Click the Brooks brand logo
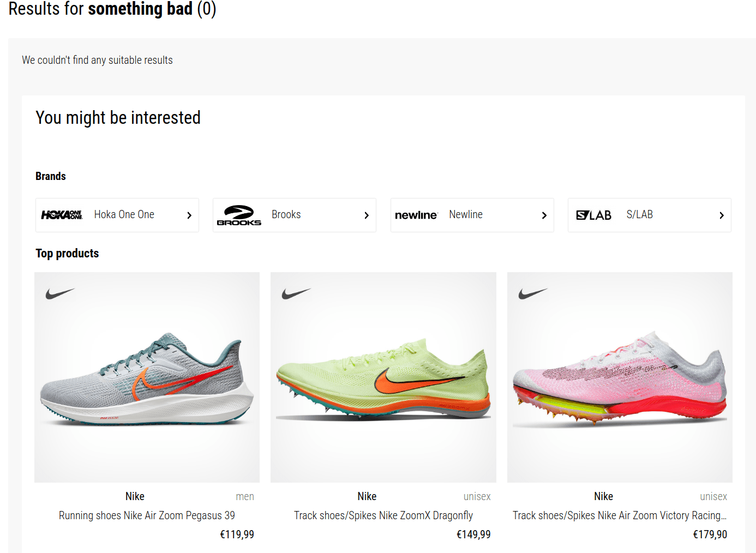 [x=239, y=215]
